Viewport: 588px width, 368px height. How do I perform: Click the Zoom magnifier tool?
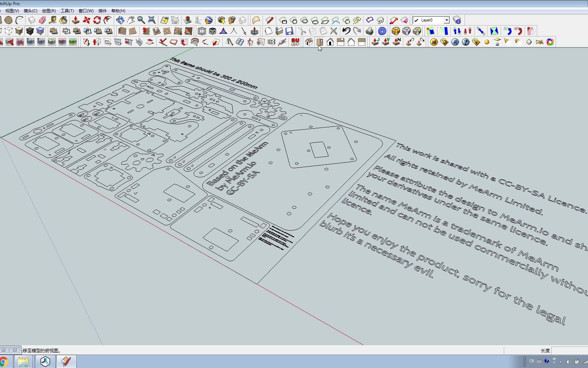[141, 20]
